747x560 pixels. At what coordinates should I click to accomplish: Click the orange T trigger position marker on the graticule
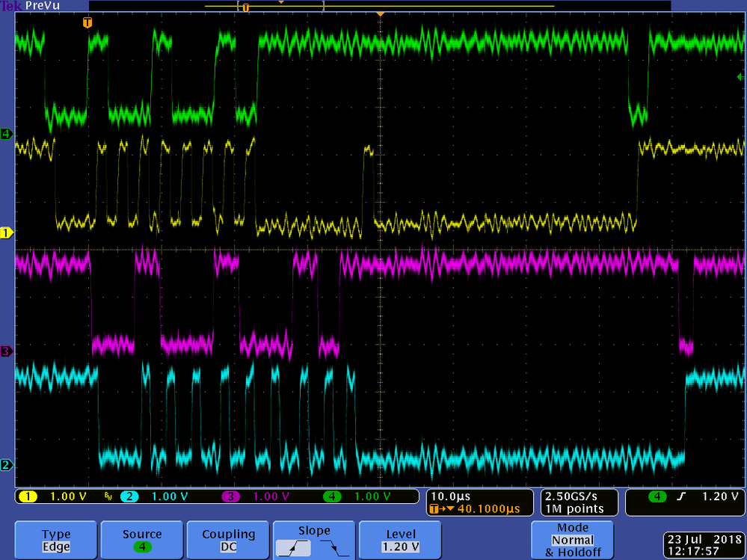point(87,22)
